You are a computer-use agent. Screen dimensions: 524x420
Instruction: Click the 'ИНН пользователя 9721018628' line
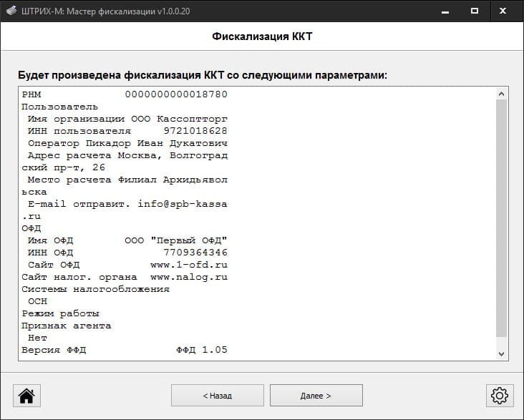(127, 131)
